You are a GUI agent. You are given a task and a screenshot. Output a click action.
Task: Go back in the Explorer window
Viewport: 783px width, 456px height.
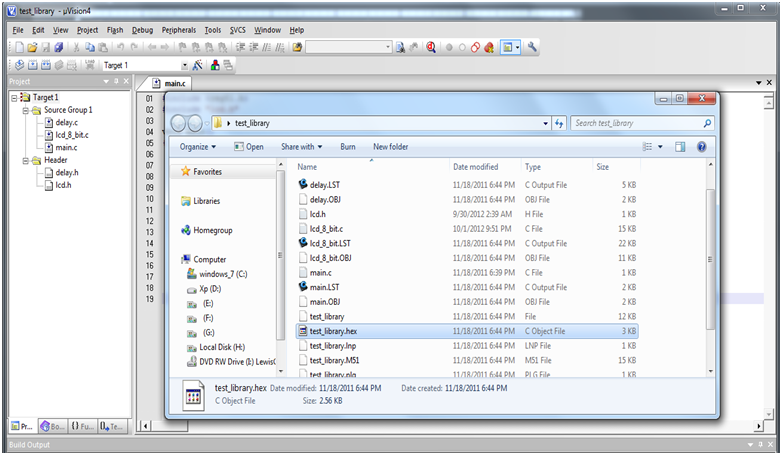click(178, 123)
